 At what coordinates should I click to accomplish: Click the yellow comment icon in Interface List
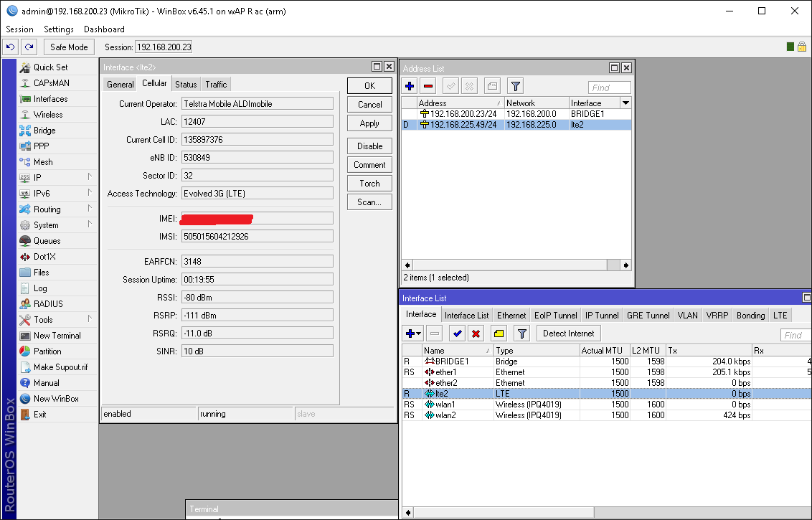pyautogui.click(x=499, y=334)
